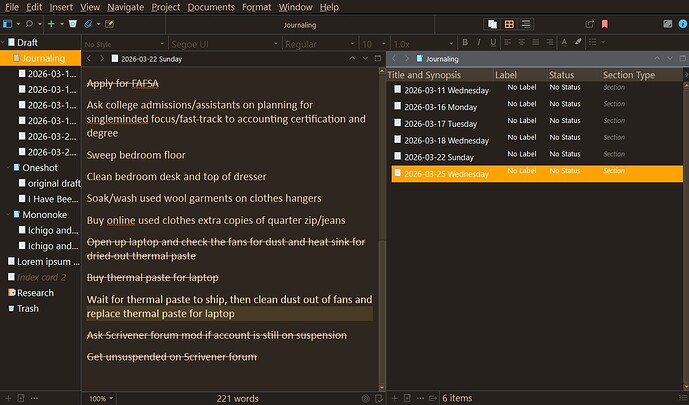Image resolution: width=689 pixels, height=405 pixels.
Task: Open the Project menu
Action: pyautogui.click(x=166, y=7)
